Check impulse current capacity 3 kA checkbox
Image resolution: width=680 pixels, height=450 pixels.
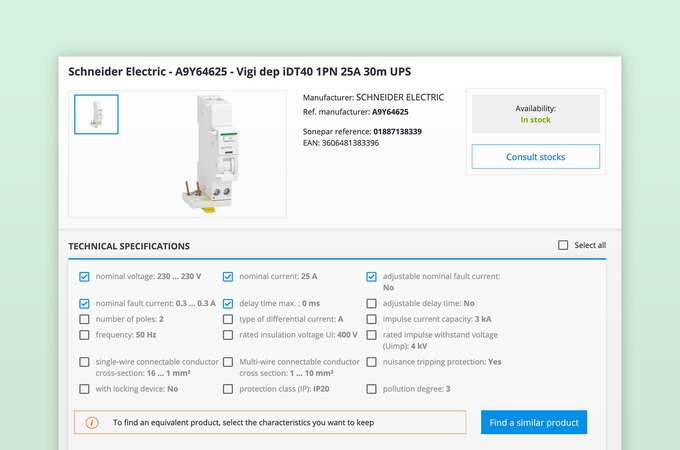coord(371,320)
